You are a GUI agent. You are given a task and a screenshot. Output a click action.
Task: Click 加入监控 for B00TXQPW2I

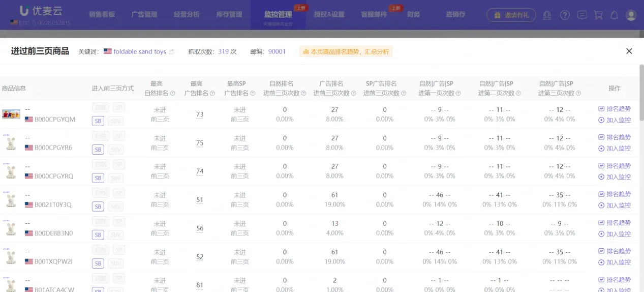(615, 262)
